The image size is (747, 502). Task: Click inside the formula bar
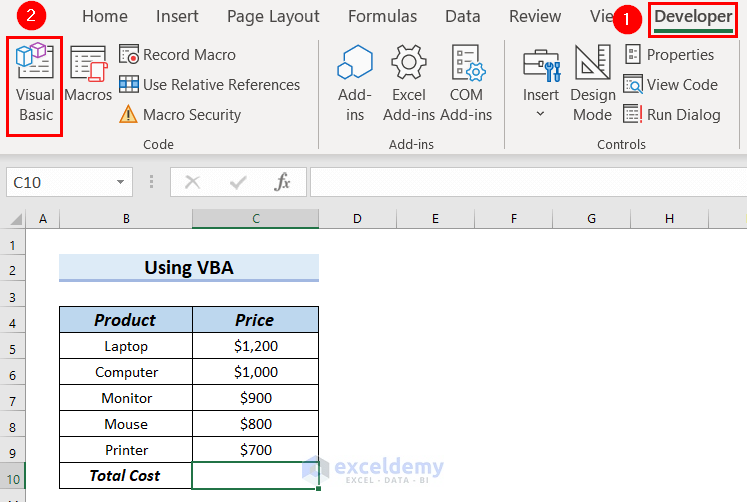point(528,182)
